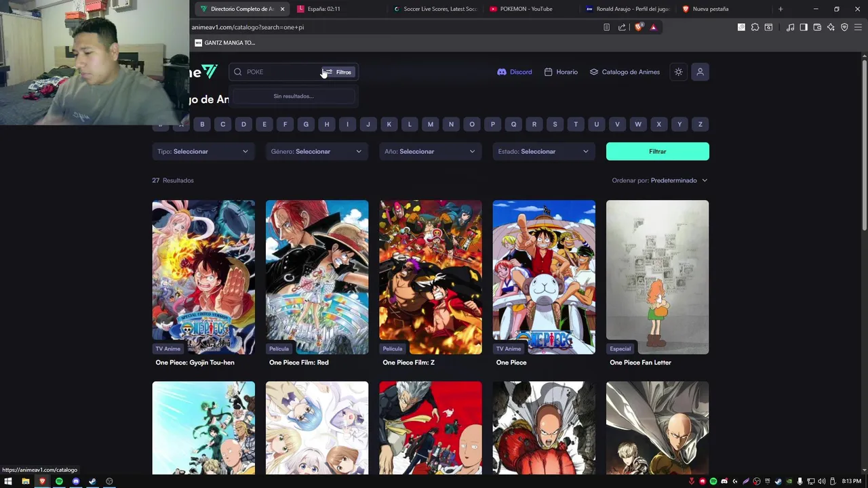Filter by letter W
Image resolution: width=868 pixels, height=488 pixels.
[638, 124]
